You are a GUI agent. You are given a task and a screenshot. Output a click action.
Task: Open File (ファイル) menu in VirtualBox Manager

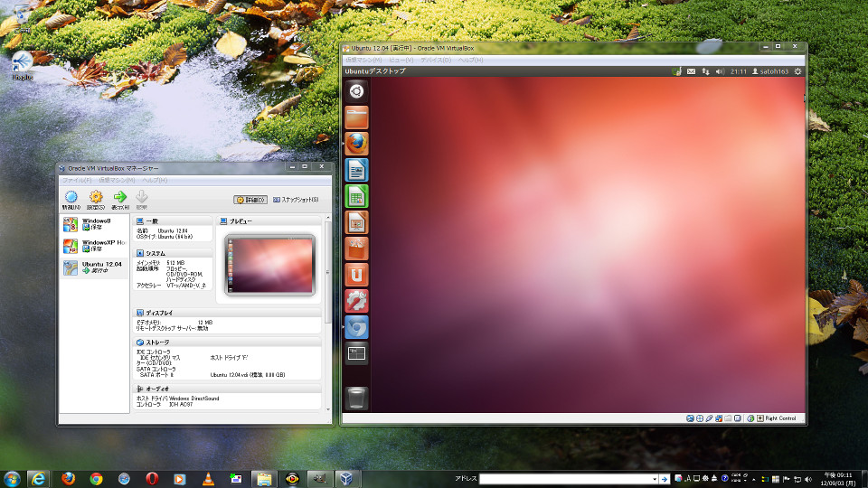[77, 181]
